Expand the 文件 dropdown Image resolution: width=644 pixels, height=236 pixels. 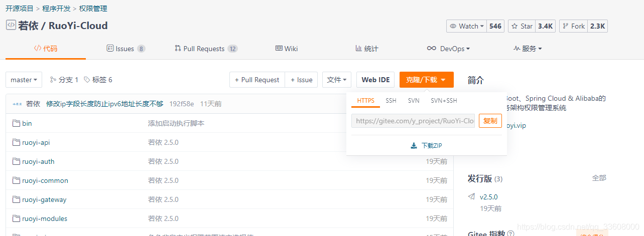[337, 80]
